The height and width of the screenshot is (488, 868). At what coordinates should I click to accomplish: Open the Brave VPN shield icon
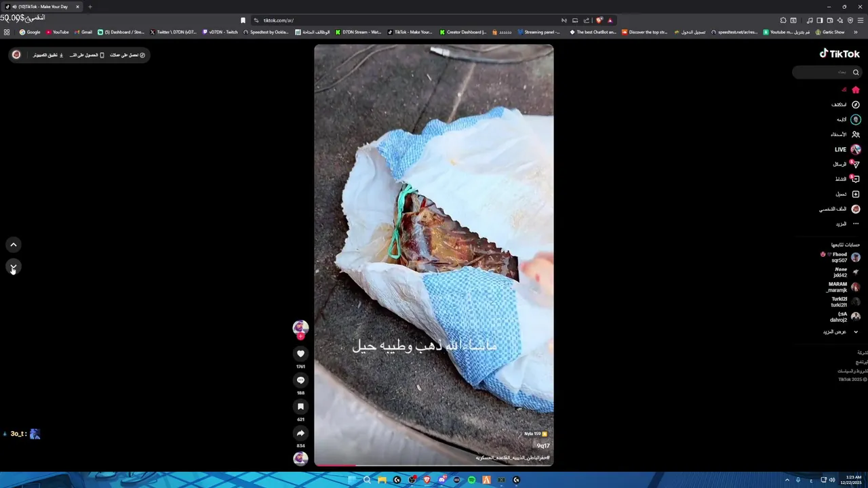850,20
